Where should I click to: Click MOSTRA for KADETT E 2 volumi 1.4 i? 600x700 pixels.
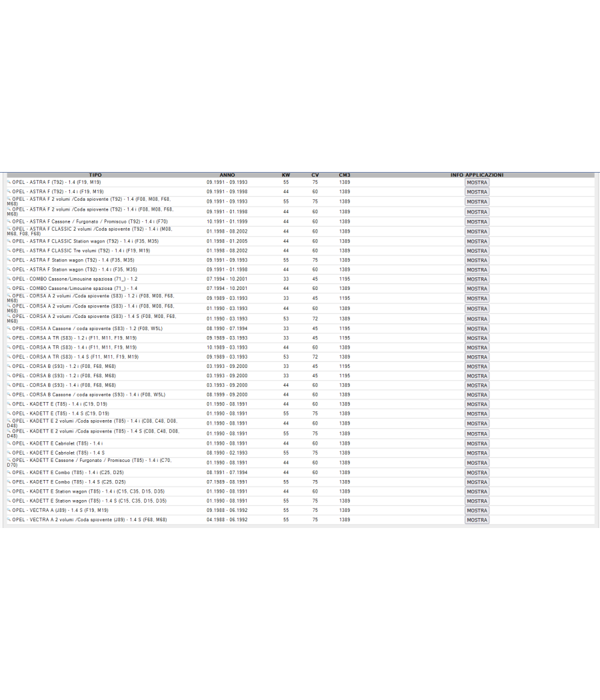click(x=477, y=423)
